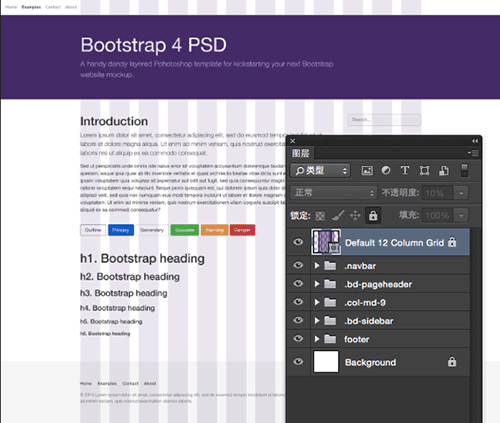Click the Outline button
This screenshot has width=500, height=423.
tap(93, 230)
